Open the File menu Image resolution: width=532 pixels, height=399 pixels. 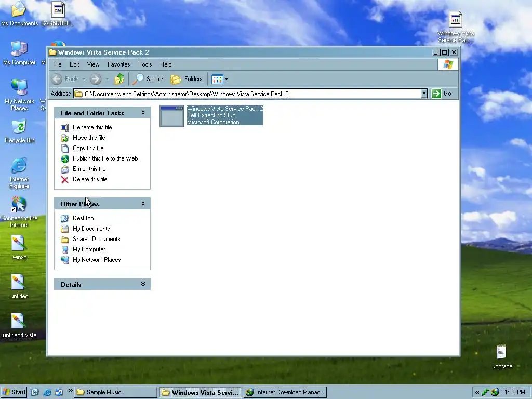(x=57, y=64)
